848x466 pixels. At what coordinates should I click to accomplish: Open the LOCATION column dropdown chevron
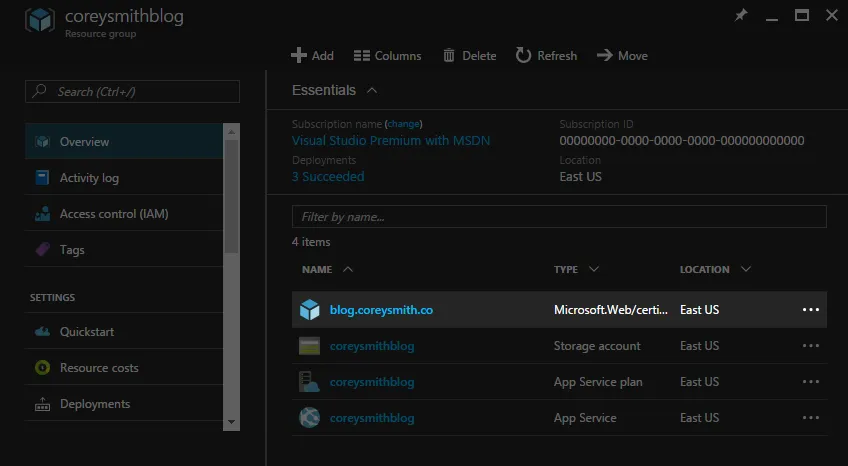click(746, 269)
